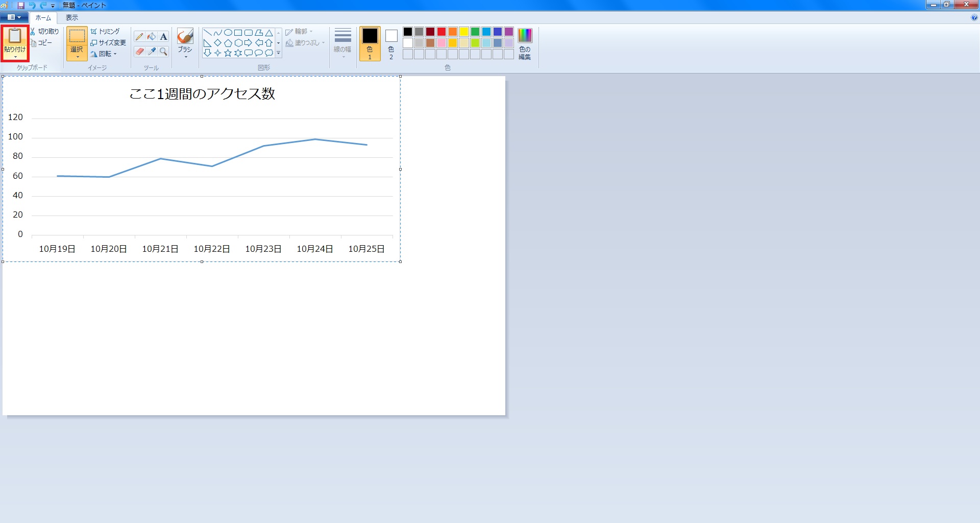Click Save icon in quick access toolbar

(x=21, y=5)
